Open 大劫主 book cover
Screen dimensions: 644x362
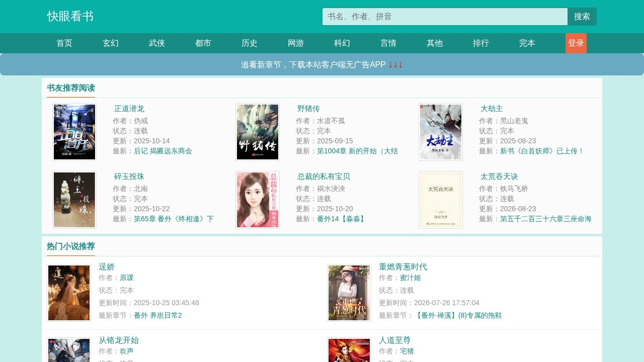(441, 132)
